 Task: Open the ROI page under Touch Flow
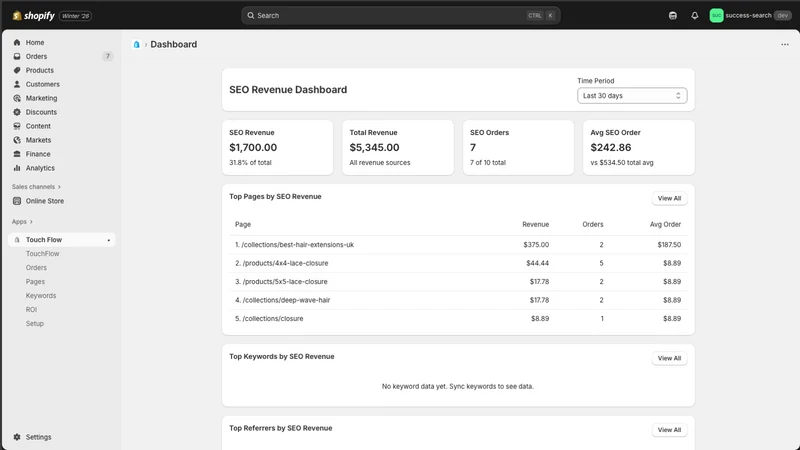click(31, 310)
